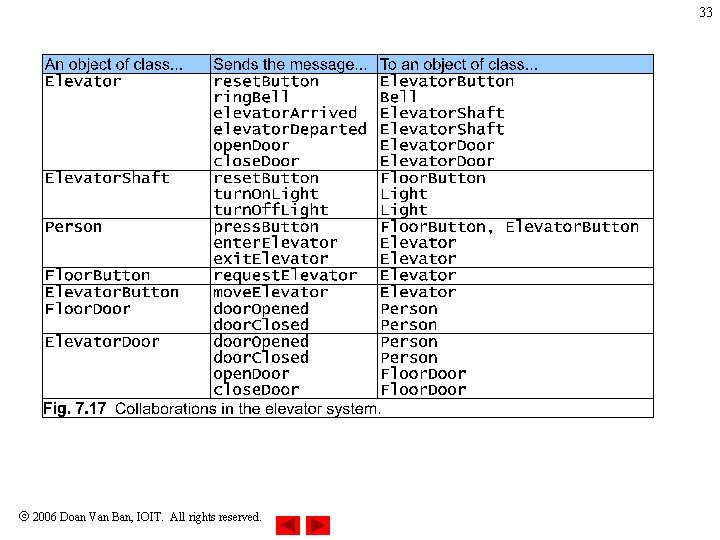Click the ElevatorShaft class name in first column
Screen dimensions: 720x540
pos(107,178)
